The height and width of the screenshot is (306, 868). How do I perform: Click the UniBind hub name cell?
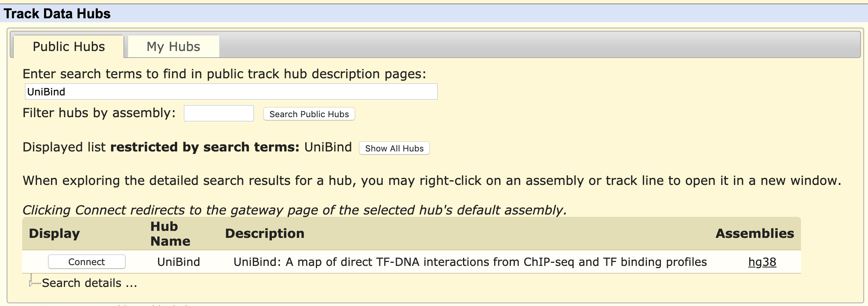(178, 262)
